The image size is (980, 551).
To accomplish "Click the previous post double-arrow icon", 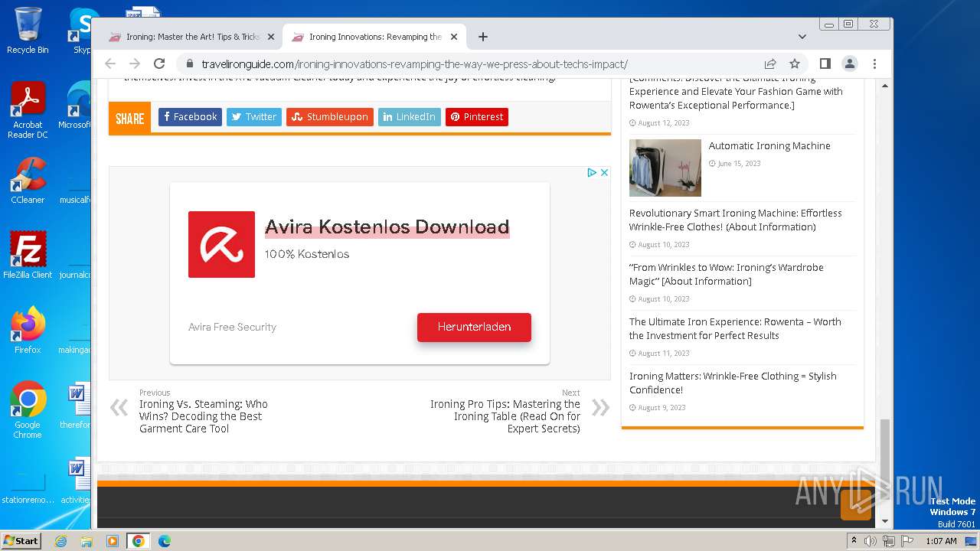I will pyautogui.click(x=119, y=407).
